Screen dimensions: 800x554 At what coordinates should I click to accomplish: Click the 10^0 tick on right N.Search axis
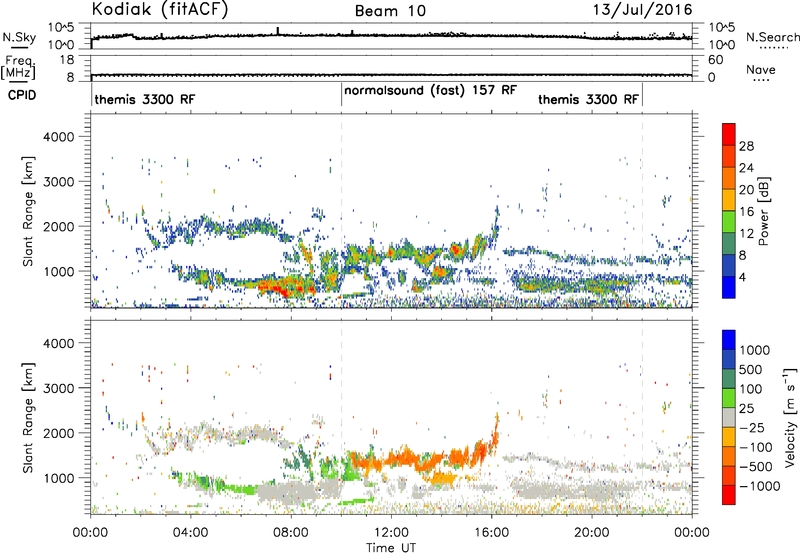coord(722,45)
